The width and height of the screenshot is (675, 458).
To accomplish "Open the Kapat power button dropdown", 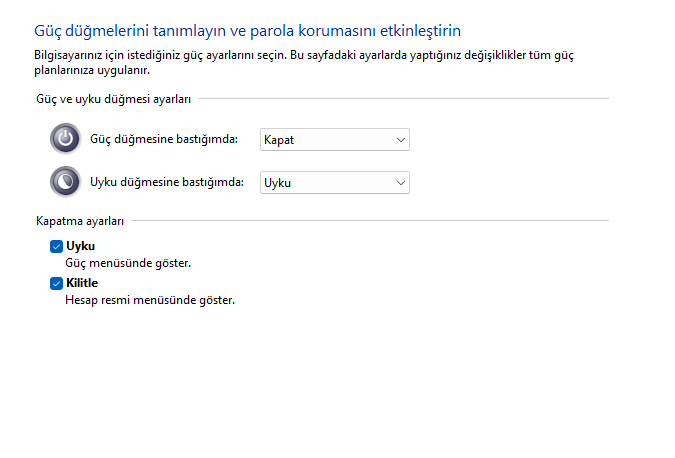I will point(334,140).
